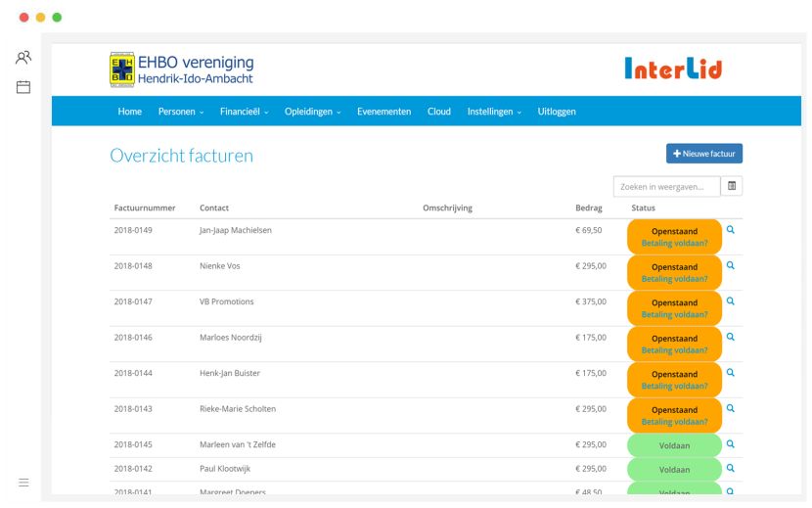This screenshot has height=508, width=812.
Task: View invoice 2018-0149 with magnifier icon
Action: pos(730,230)
